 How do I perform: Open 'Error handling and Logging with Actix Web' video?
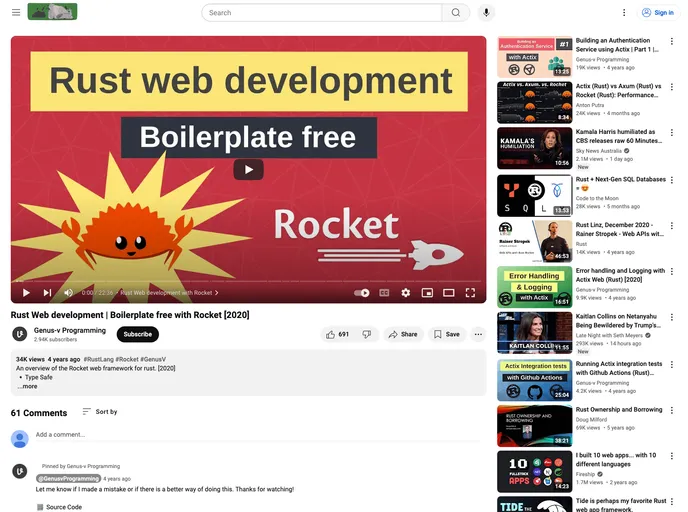[534, 287]
